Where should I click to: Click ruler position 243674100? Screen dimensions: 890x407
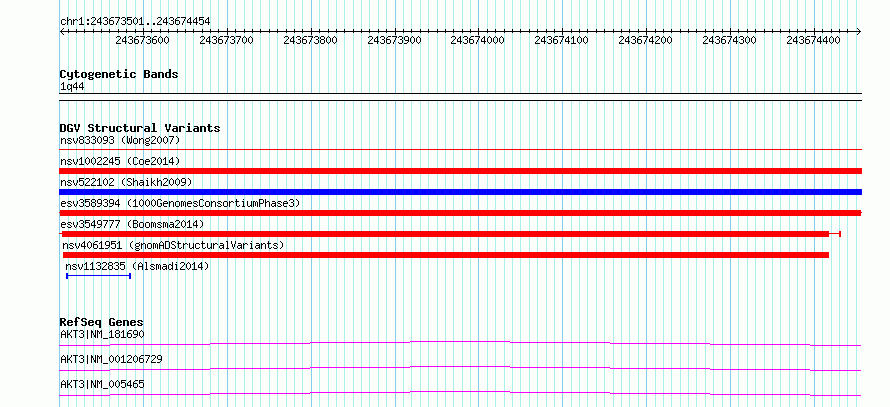pos(562,40)
